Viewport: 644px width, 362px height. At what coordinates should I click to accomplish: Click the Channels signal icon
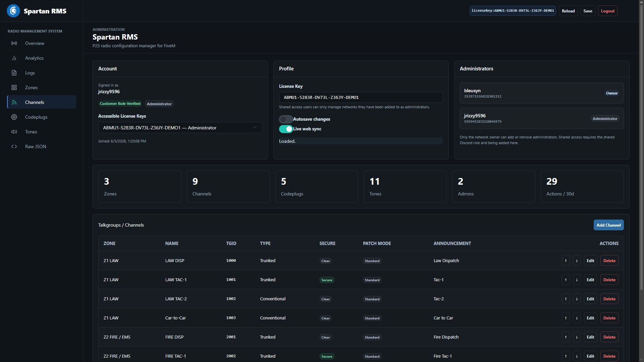point(14,102)
